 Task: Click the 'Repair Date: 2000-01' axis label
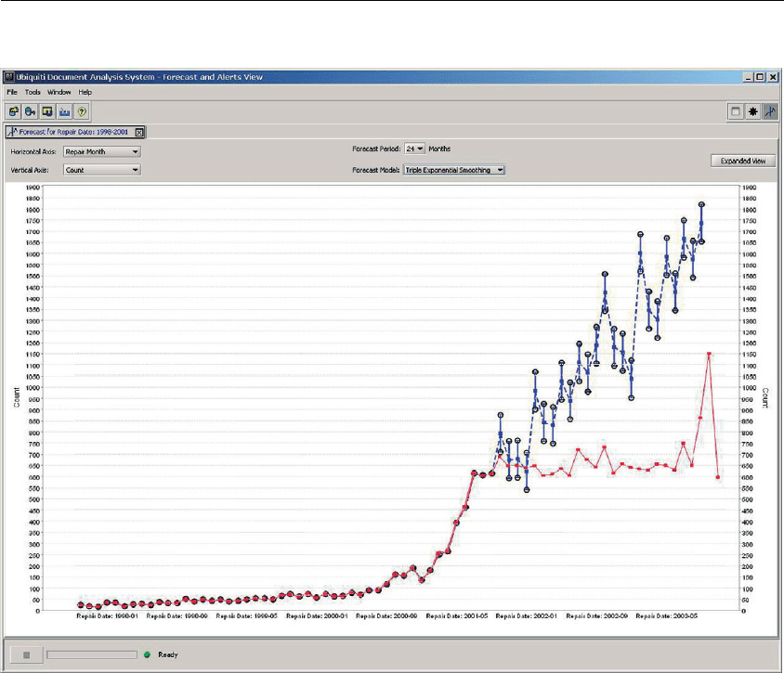317,616
